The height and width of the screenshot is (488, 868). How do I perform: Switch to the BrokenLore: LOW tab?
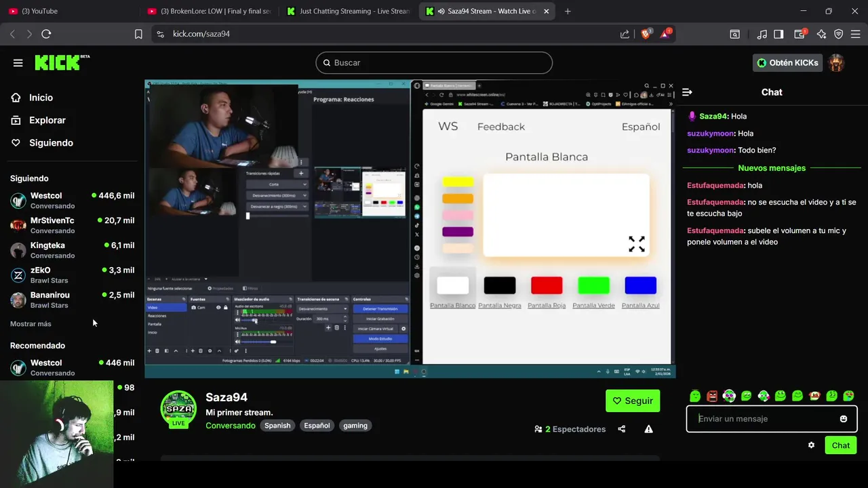click(209, 11)
